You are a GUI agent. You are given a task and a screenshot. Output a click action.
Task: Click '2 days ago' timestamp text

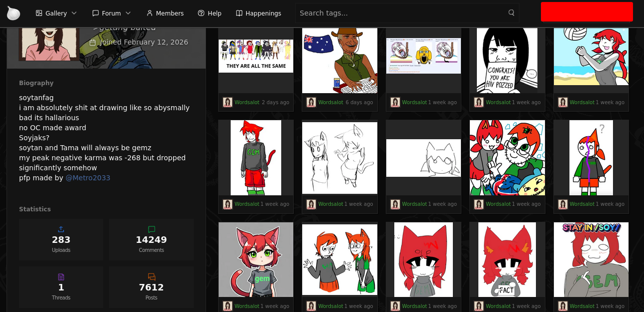pos(275,102)
